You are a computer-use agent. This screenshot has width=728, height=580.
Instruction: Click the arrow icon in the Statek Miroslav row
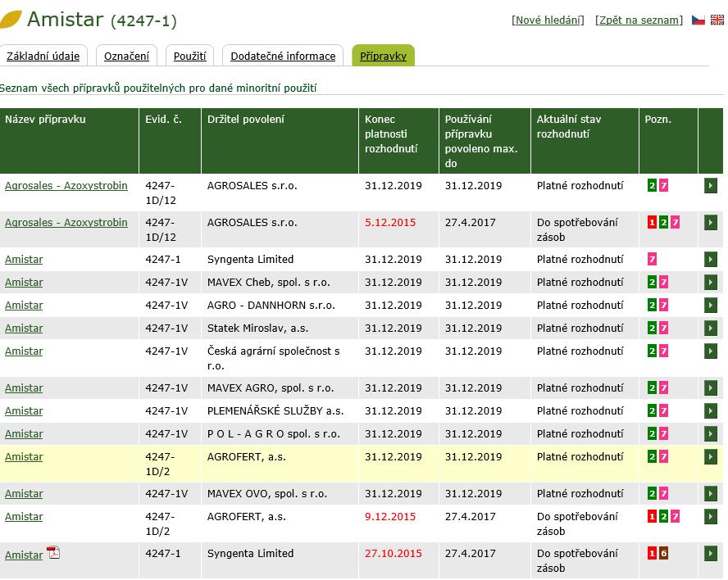710,329
